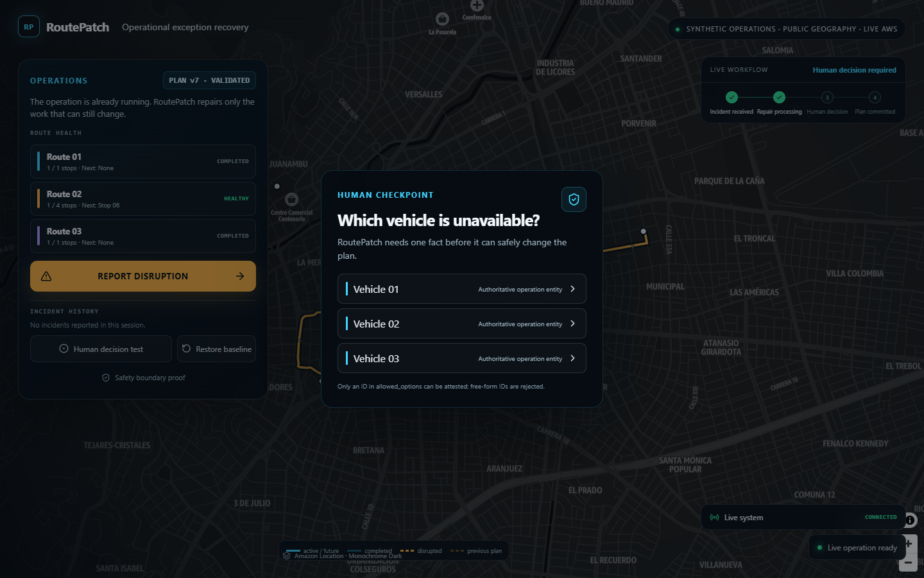Click the Report Disruption button
The width and height of the screenshot is (924, 578).
tap(143, 276)
